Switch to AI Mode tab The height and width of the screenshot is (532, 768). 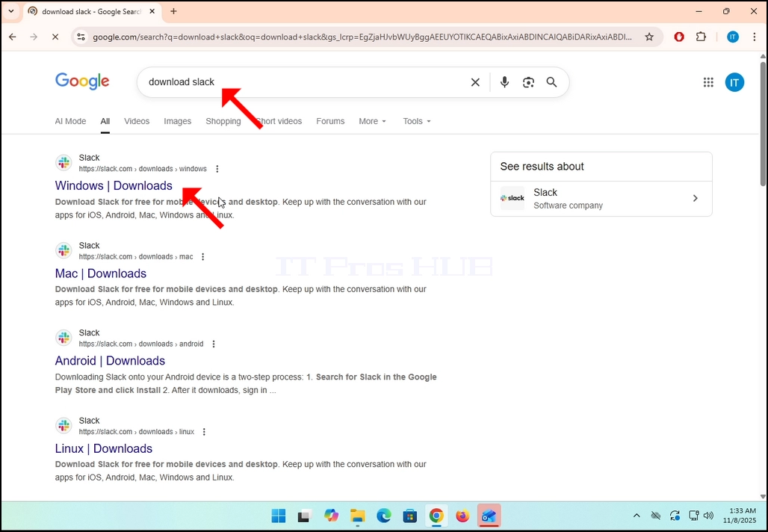[70, 121]
